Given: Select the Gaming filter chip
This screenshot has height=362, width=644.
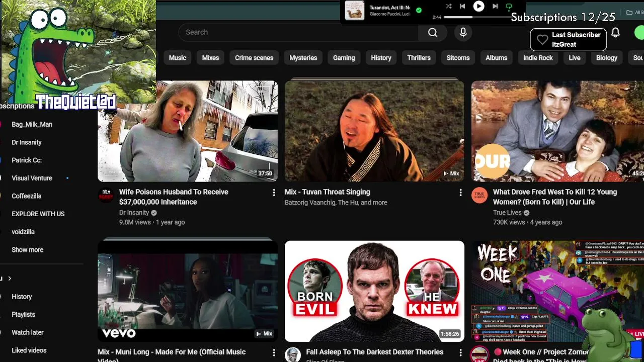Looking at the screenshot, I should 344,58.
